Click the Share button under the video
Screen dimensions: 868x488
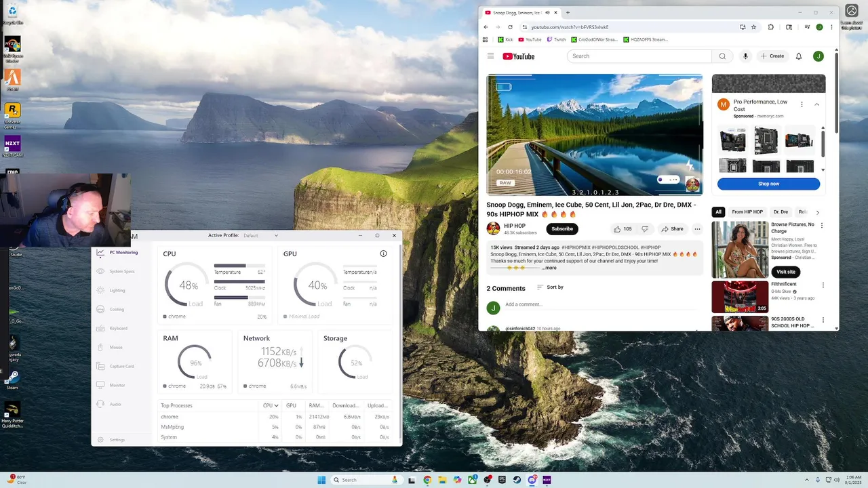[673, 229]
